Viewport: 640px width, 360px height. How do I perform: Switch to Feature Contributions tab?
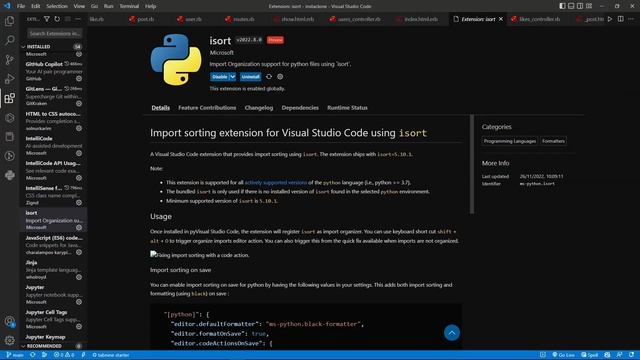click(207, 108)
